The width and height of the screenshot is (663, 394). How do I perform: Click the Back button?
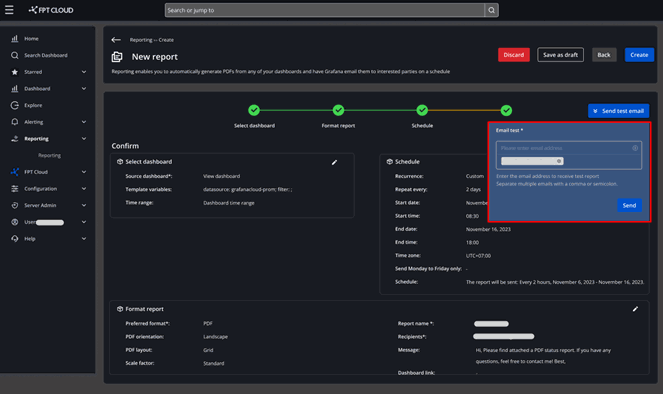tap(604, 55)
